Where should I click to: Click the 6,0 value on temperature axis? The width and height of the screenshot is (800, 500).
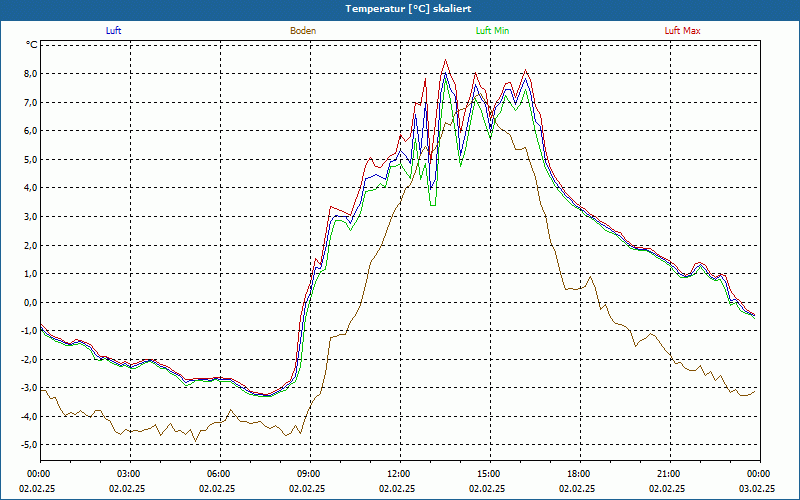[x=31, y=131]
